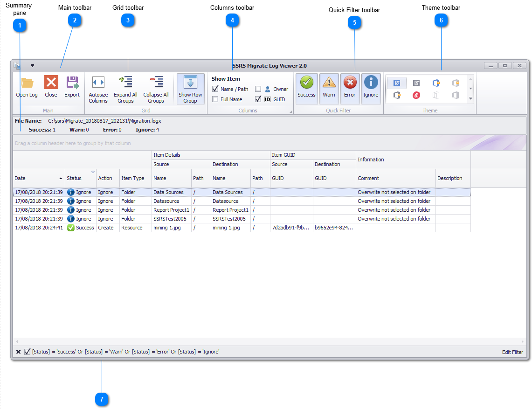Select the Comment cell in the SSRSTest2005 row

click(x=395, y=219)
